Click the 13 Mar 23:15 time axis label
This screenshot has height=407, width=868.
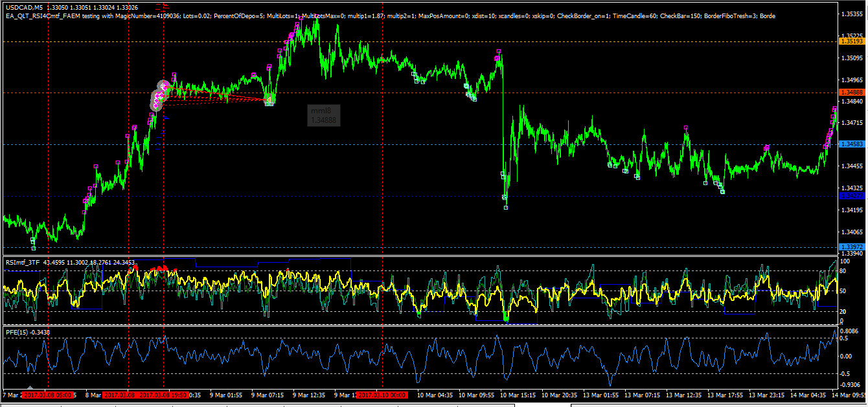tap(766, 395)
